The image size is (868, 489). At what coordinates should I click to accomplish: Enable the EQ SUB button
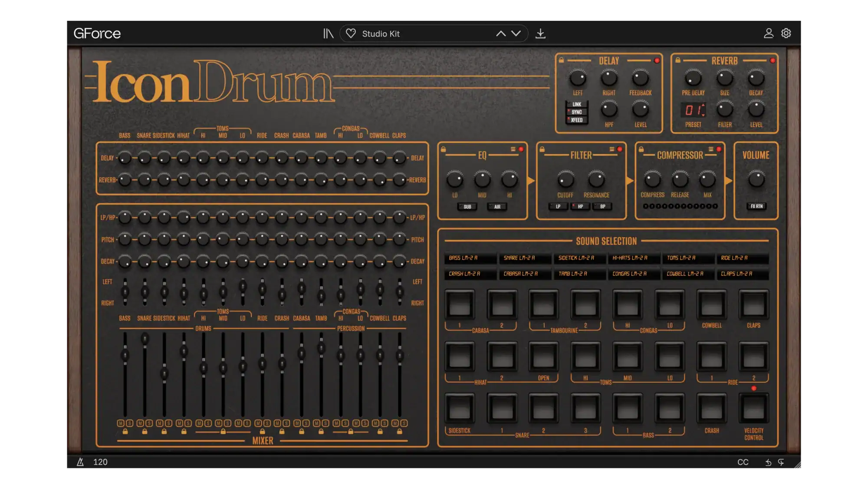(x=467, y=207)
